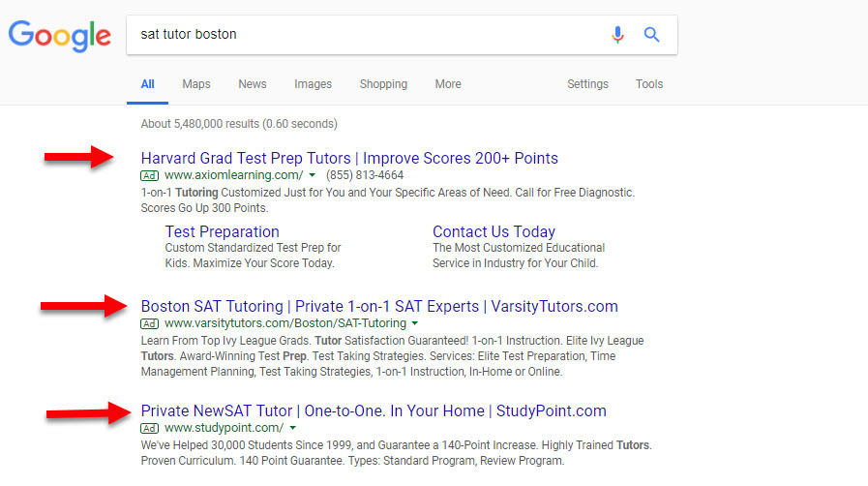Click the Google logo
Viewport: 868px width, 486px height.
click(60, 36)
